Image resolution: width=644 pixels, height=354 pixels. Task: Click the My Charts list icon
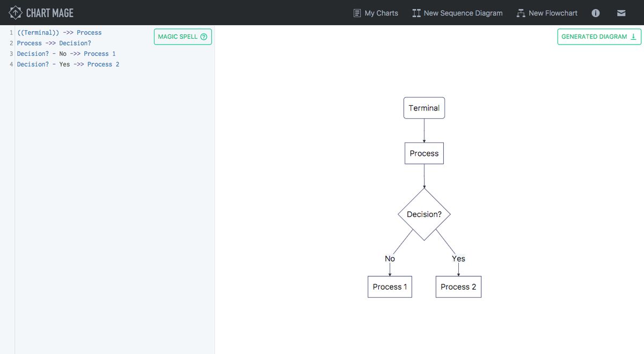point(357,13)
